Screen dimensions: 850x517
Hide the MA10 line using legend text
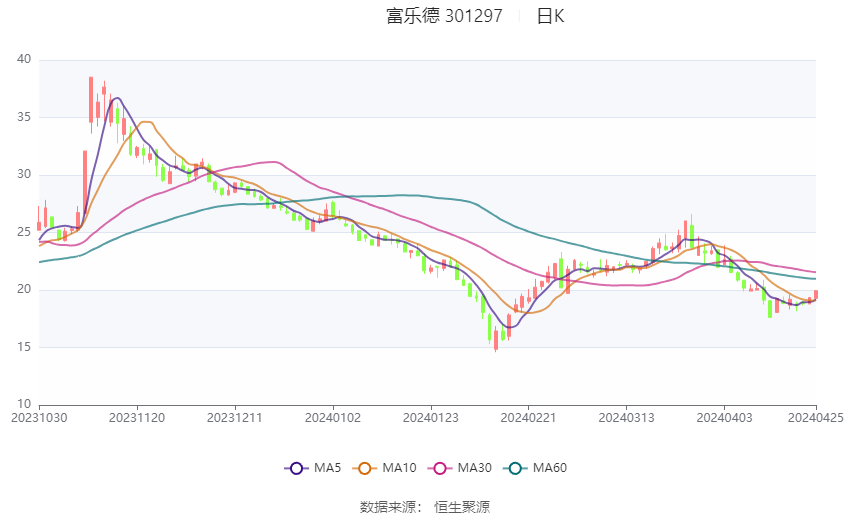[401, 467]
